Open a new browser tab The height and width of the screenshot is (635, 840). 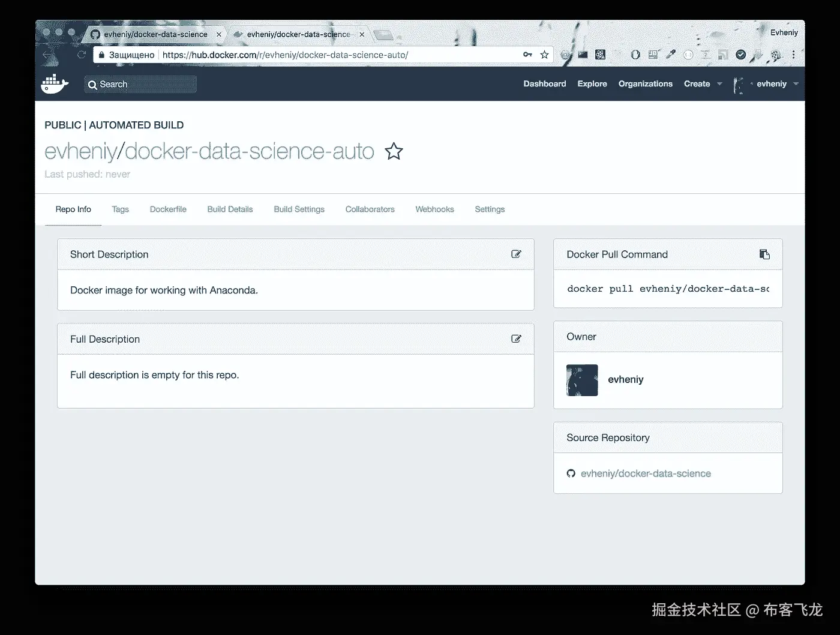[x=384, y=35]
